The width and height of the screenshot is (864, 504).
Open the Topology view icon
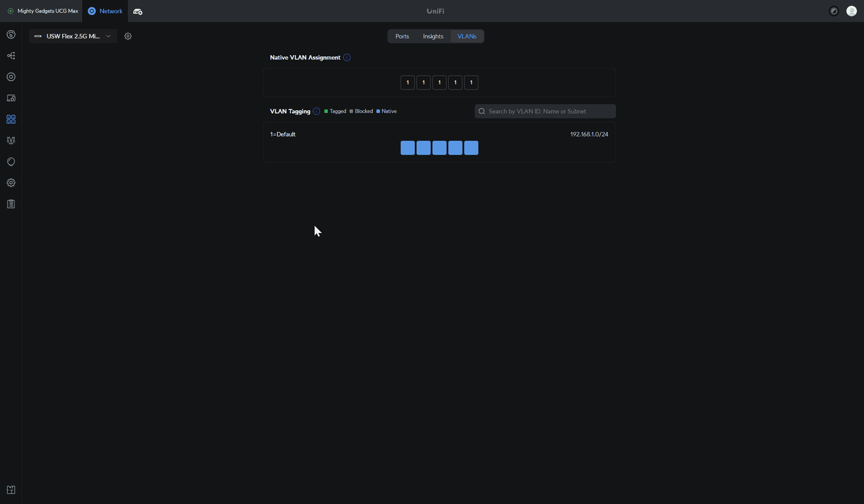pos(11,56)
